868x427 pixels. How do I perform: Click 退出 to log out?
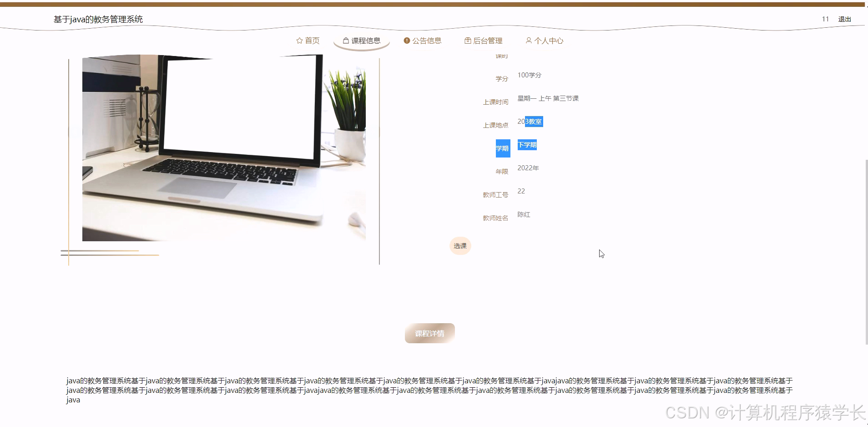844,19
